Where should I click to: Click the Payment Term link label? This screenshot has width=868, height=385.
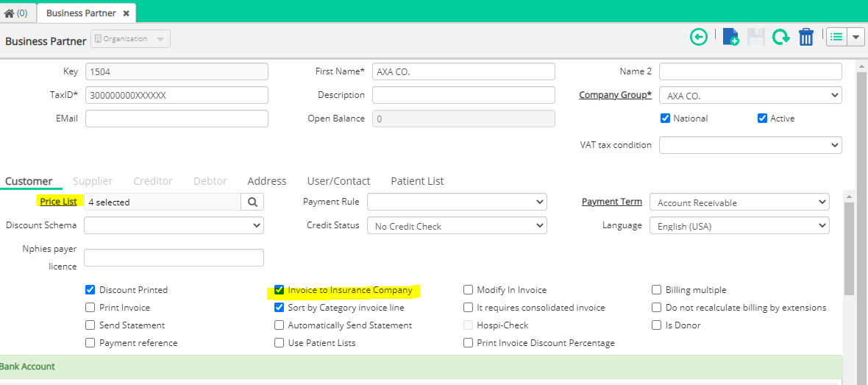tap(612, 202)
